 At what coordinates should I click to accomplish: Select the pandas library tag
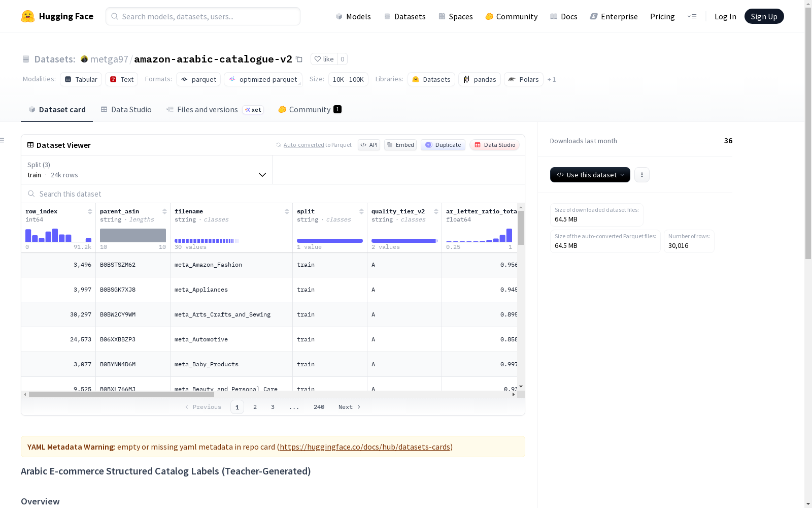click(480, 79)
